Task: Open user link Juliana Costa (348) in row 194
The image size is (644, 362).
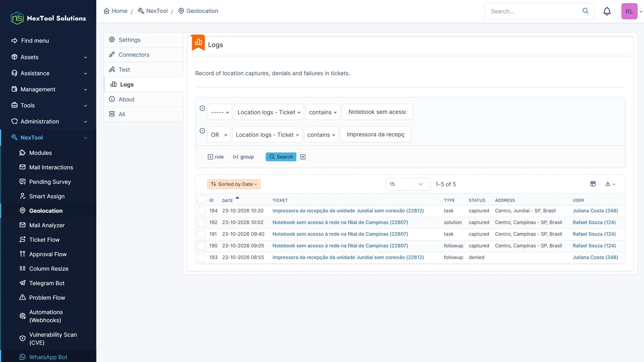Action: coord(595,211)
